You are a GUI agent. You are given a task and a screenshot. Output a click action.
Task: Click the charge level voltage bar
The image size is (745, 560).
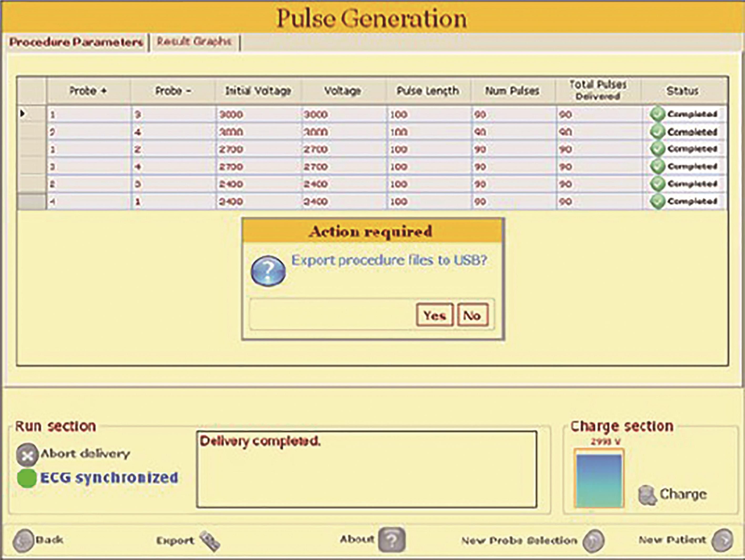(599, 479)
